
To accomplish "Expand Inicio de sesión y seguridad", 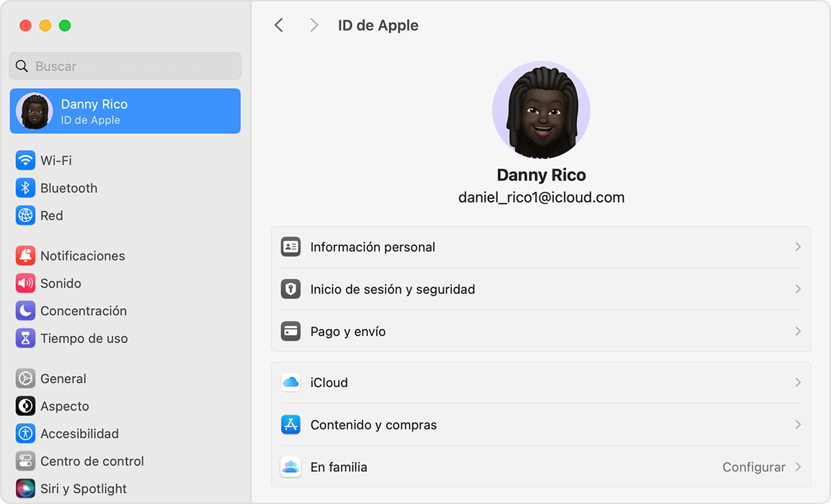I will [x=540, y=289].
